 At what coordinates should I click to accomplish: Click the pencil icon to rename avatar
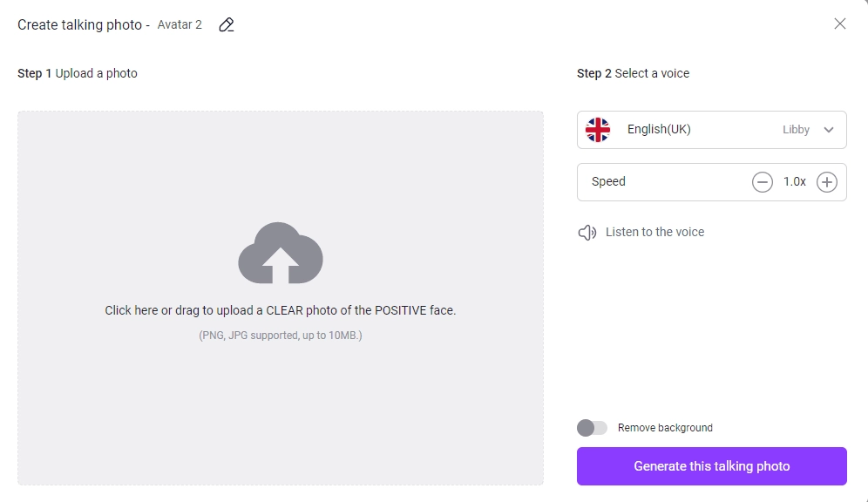coord(227,24)
